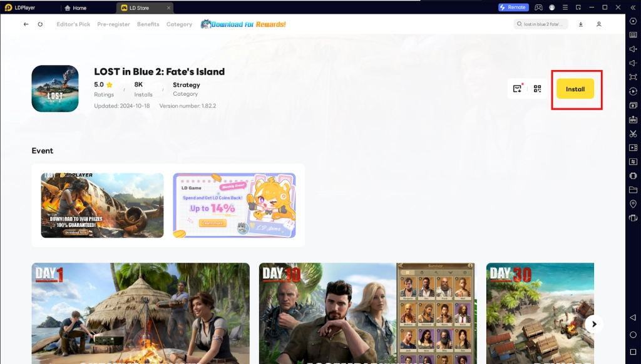Open the LDPlayer hamburger menu
The height and width of the screenshot is (364, 641).
click(565, 8)
